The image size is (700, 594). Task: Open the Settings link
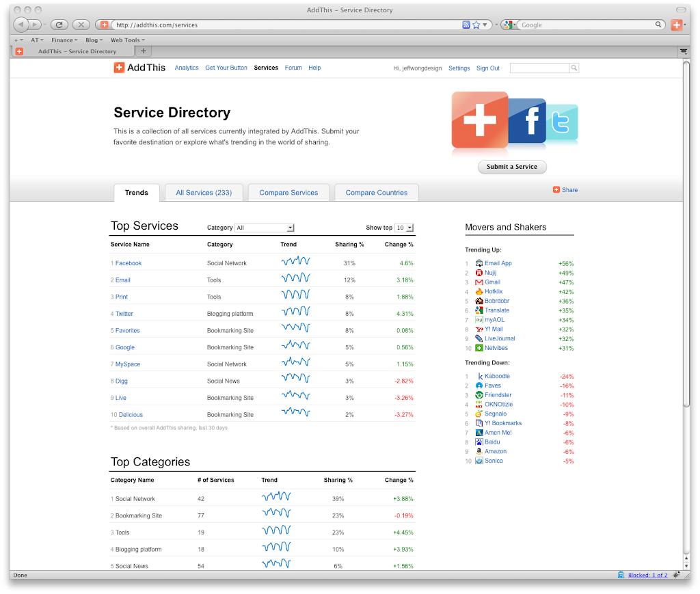coord(459,68)
